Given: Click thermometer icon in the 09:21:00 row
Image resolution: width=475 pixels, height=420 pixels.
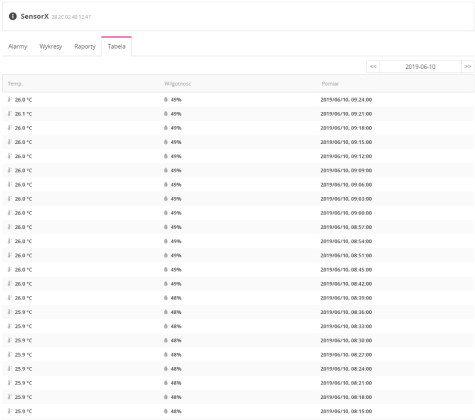Looking at the screenshot, I should click(x=10, y=114).
